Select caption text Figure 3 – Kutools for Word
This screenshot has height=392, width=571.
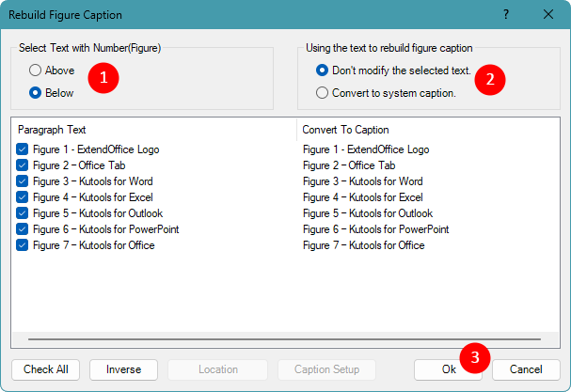(x=363, y=181)
